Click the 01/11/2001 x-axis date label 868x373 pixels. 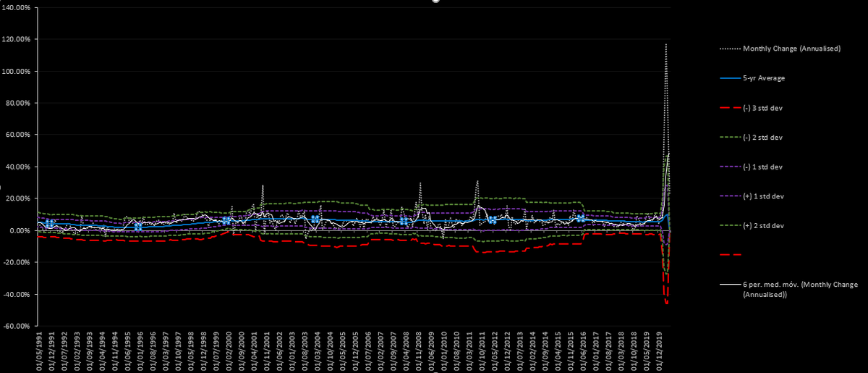point(268,351)
